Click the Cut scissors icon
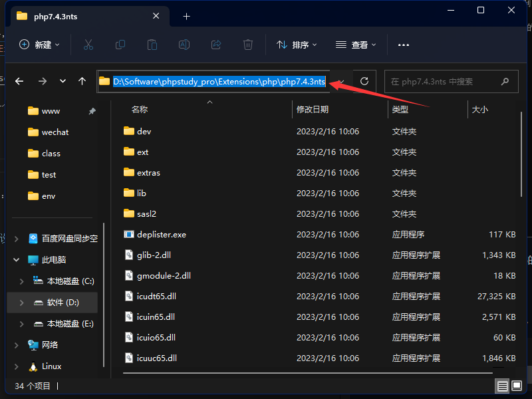This screenshot has height=399, width=532. point(88,45)
